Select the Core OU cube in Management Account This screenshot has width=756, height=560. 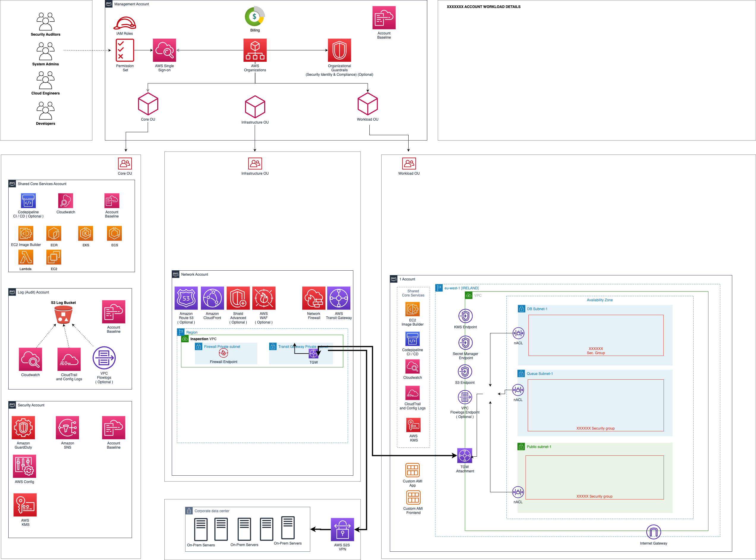(x=148, y=104)
